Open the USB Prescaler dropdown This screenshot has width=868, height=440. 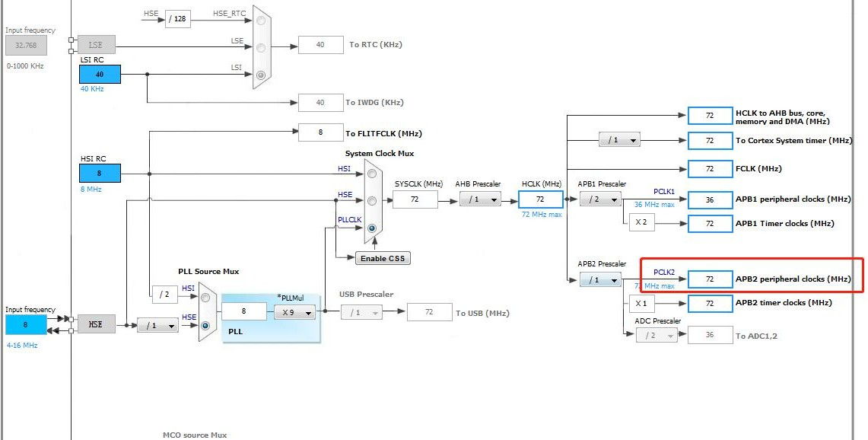click(x=361, y=313)
